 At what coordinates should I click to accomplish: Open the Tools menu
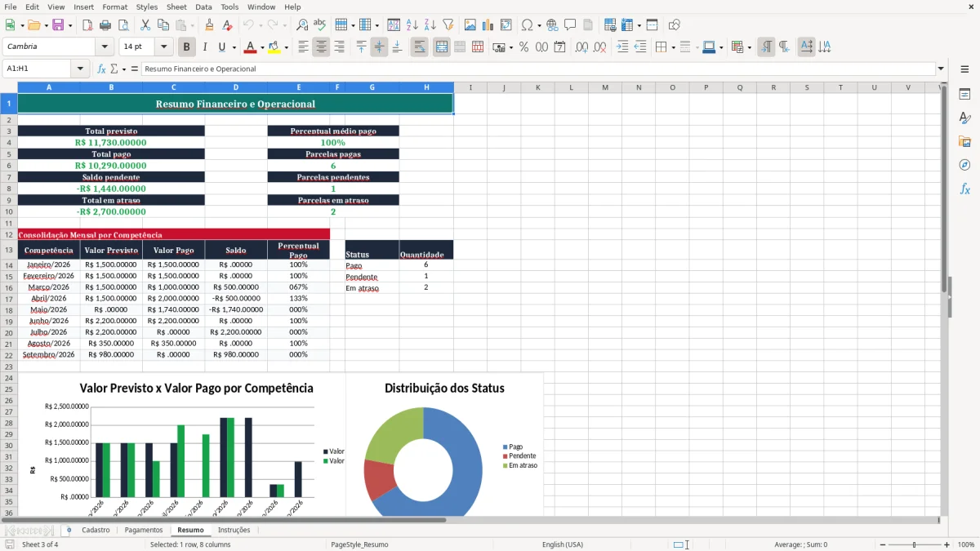[x=229, y=7]
